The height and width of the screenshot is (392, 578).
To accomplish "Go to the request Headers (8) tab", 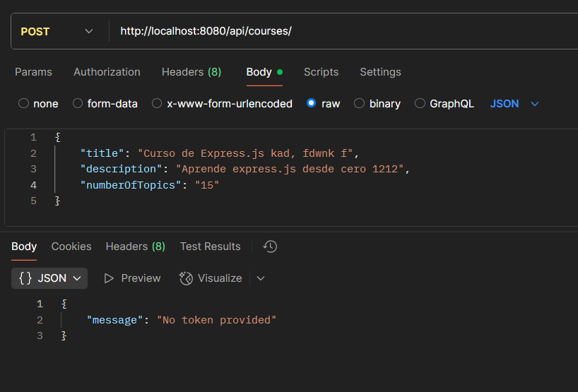I will pos(191,72).
